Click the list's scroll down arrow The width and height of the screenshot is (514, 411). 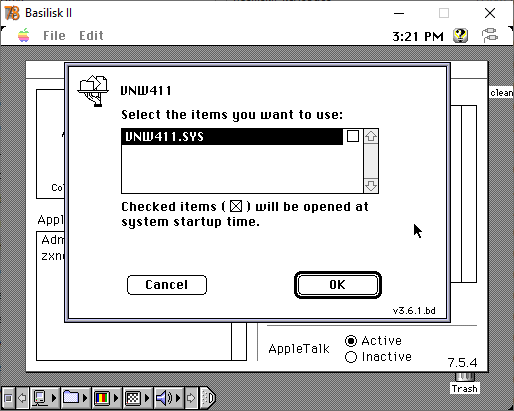[x=371, y=185]
